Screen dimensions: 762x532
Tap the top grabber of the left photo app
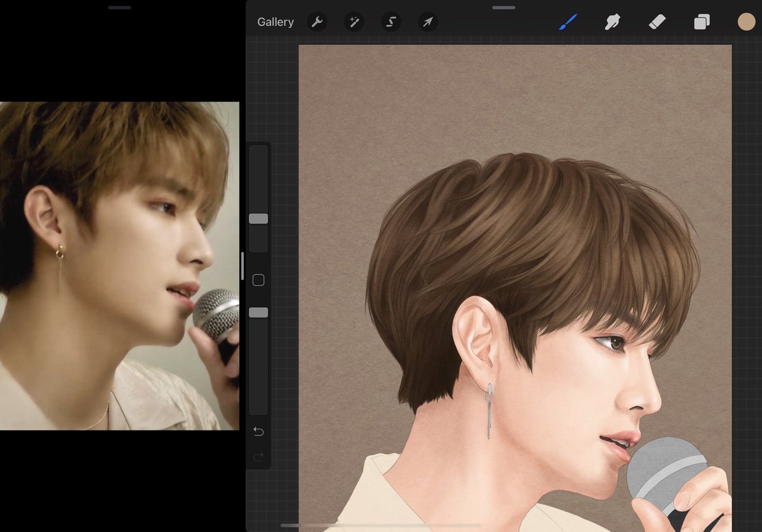pyautogui.click(x=119, y=8)
